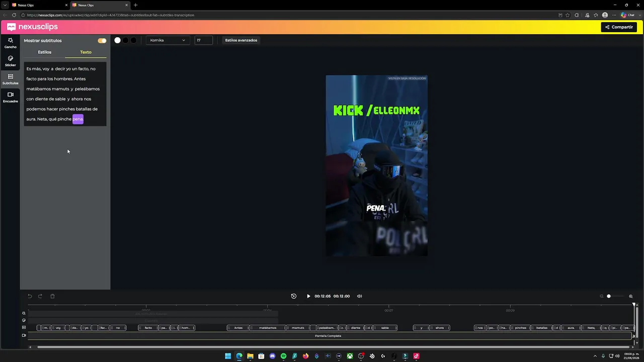
Task: Undo the last edit in the timeline
Action: 30,296
